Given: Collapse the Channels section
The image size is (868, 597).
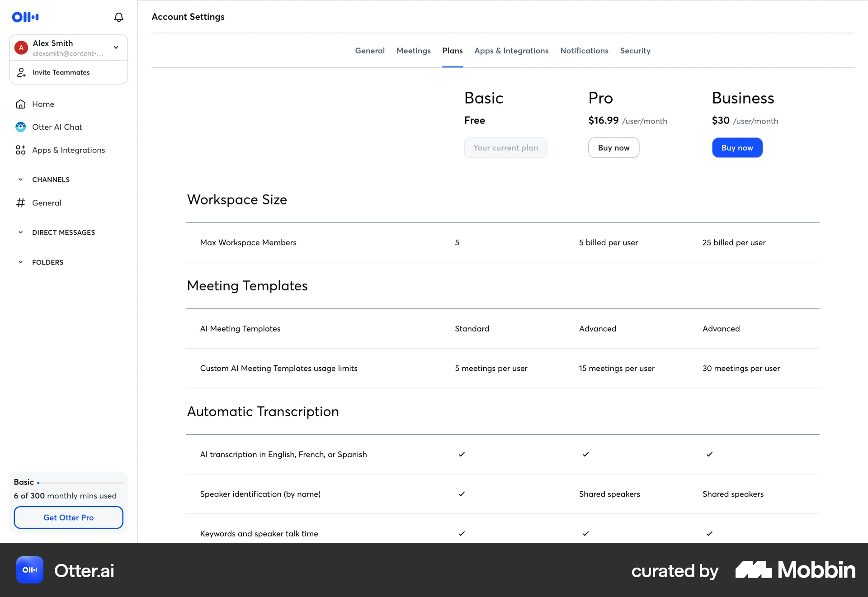Looking at the screenshot, I should (20, 180).
